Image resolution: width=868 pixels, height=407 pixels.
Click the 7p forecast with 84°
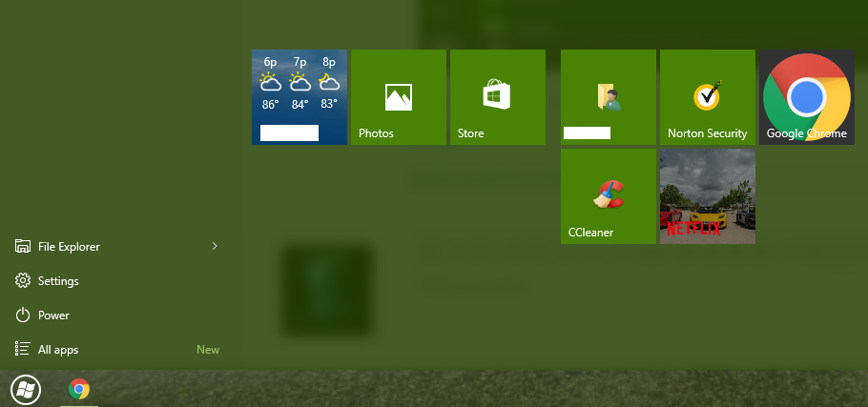300,83
